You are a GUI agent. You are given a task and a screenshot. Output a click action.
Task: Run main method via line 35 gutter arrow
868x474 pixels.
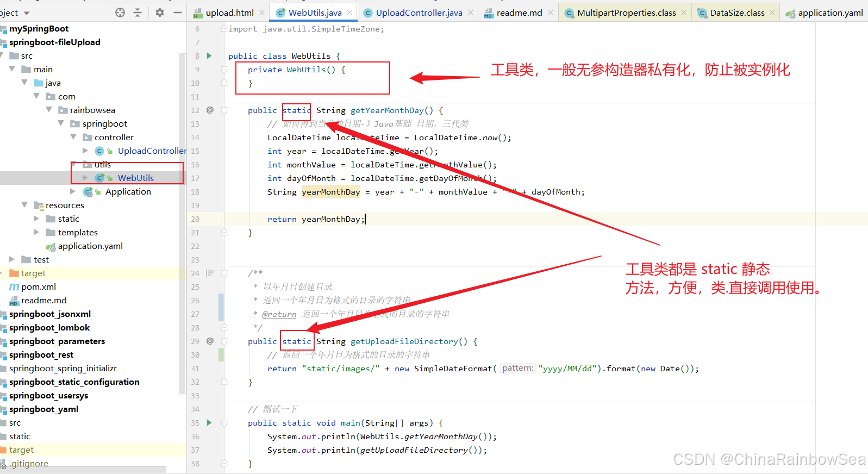(209, 423)
